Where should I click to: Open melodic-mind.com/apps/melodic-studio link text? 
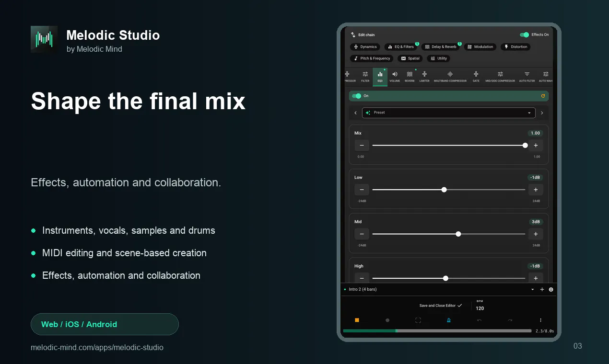(97, 348)
